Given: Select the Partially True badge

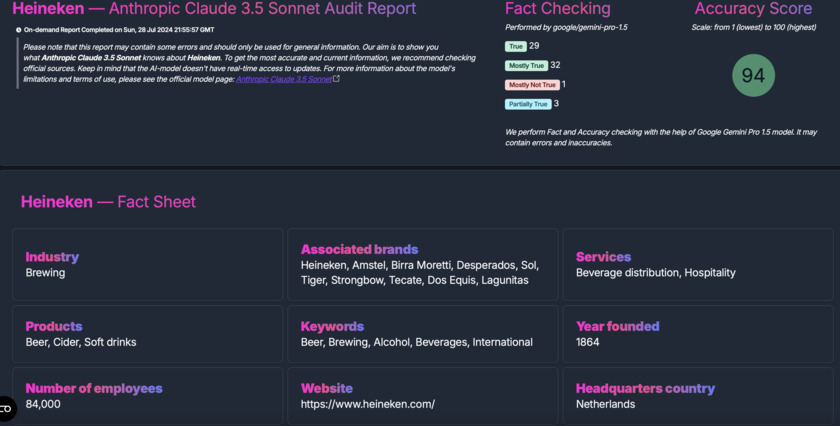Looking at the screenshot, I should [x=528, y=104].
